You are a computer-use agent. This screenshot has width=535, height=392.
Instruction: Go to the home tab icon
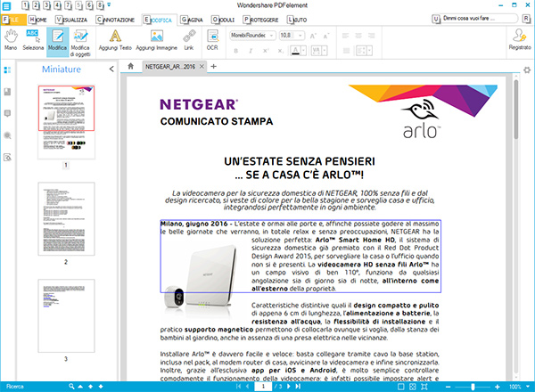[131, 66]
